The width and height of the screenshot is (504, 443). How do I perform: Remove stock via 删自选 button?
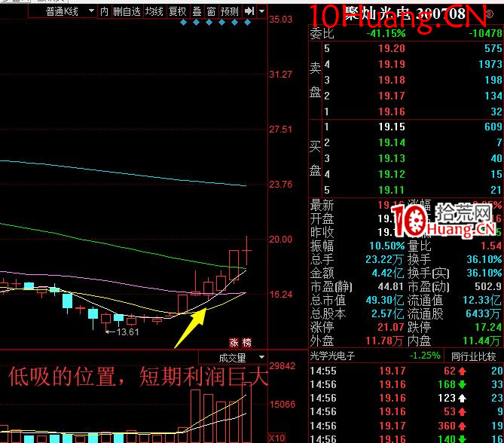click(127, 12)
